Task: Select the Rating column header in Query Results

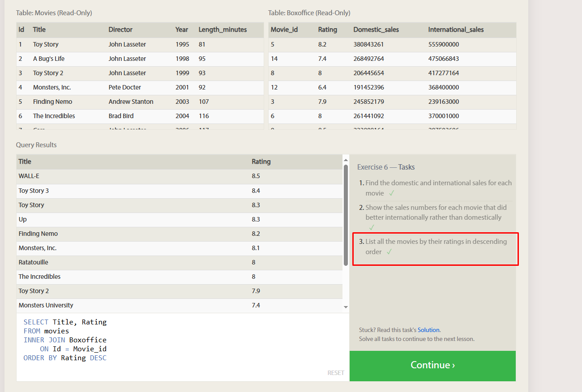Action: point(261,162)
